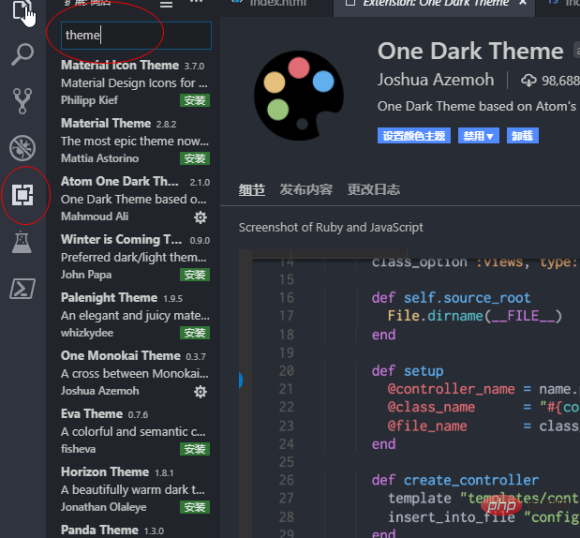Image resolution: width=580 pixels, height=538 pixels.
Task: Click the gear icon for One Monokai Theme
Action: [x=200, y=391]
